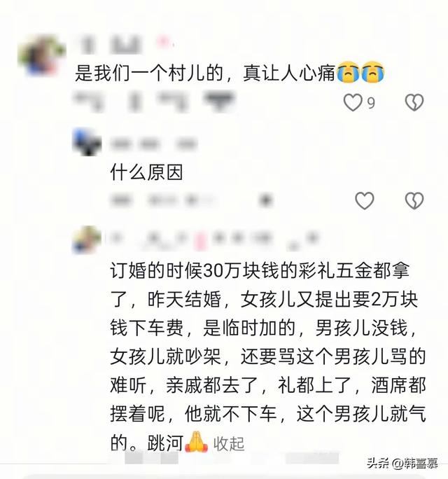The image size is (448, 479).
Task: Like the reply asking 什么原因
Action: pos(364,201)
